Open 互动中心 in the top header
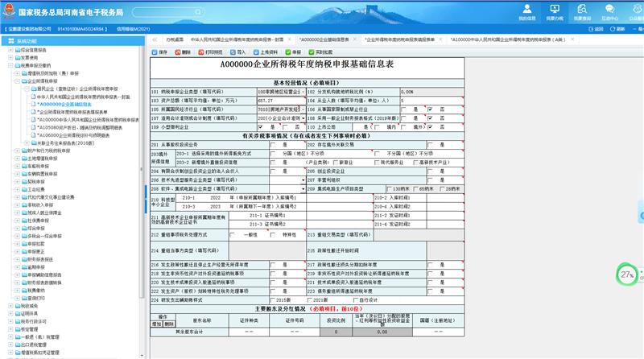The image size is (644, 359). point(609,12)
